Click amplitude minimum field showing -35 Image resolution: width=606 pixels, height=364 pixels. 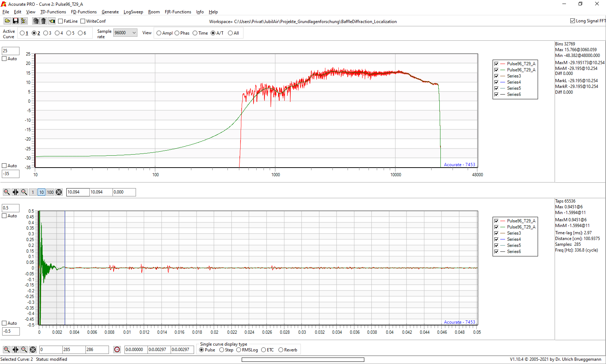[10, 174]
